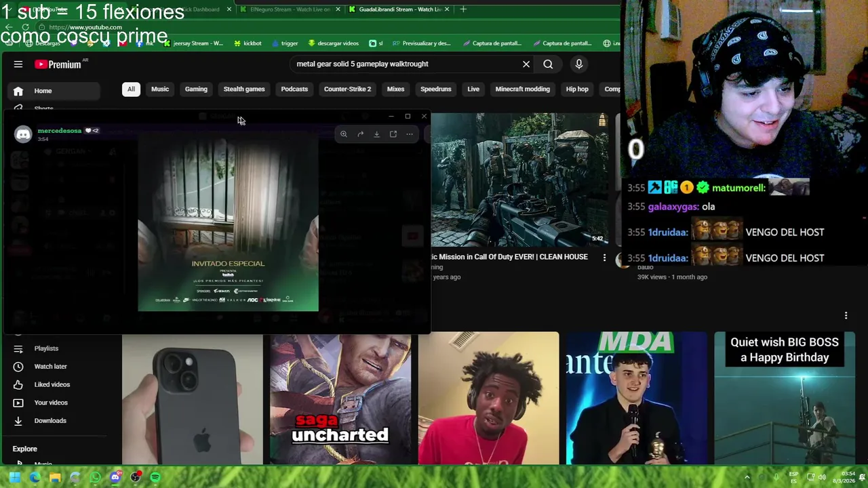The image size is (868, 488).
Task: Open more options in Discord image viewer
Action: 410,134
